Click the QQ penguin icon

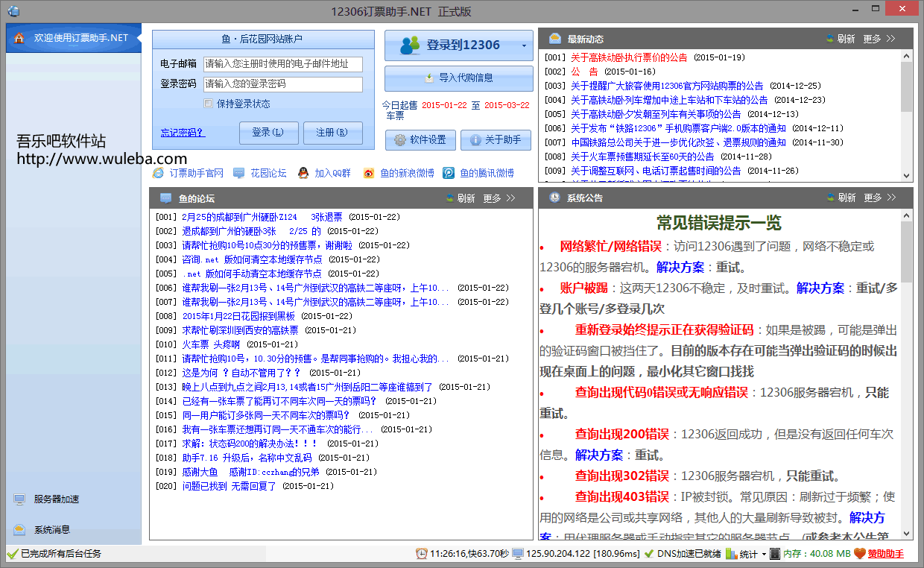(x=303, y=173)
